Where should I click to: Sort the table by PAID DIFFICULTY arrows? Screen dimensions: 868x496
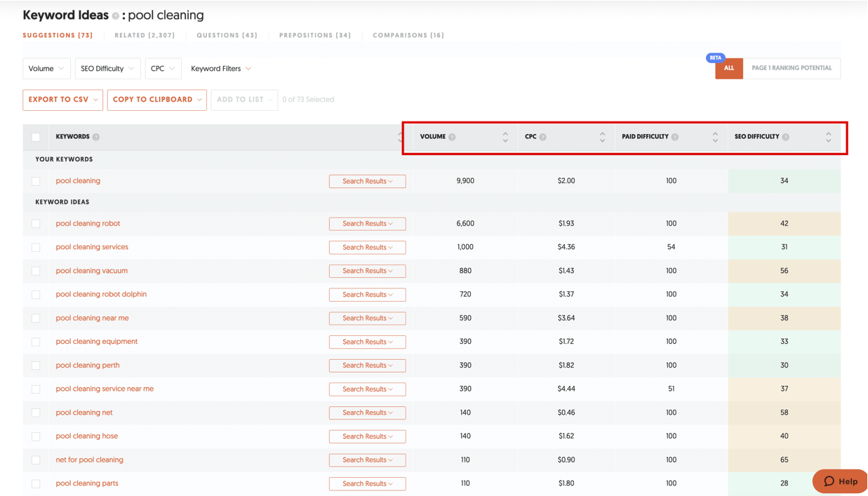pos(715,137)
